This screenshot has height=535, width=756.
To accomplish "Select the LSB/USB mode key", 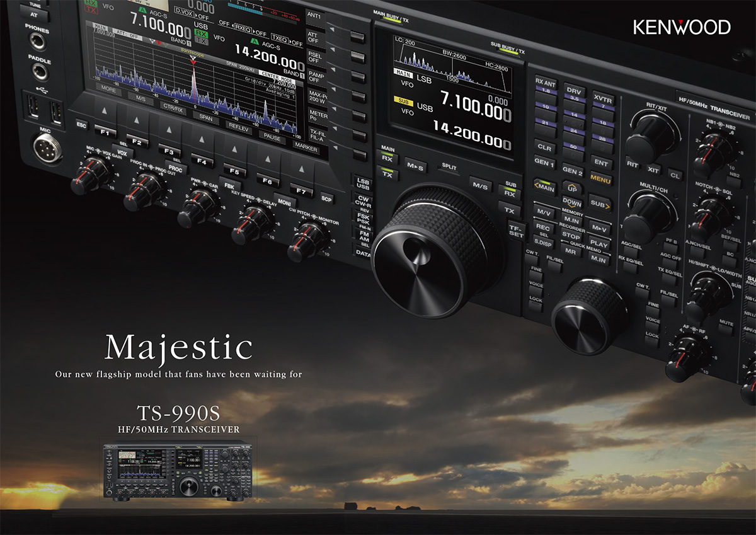I will click(x=362, y=182).
